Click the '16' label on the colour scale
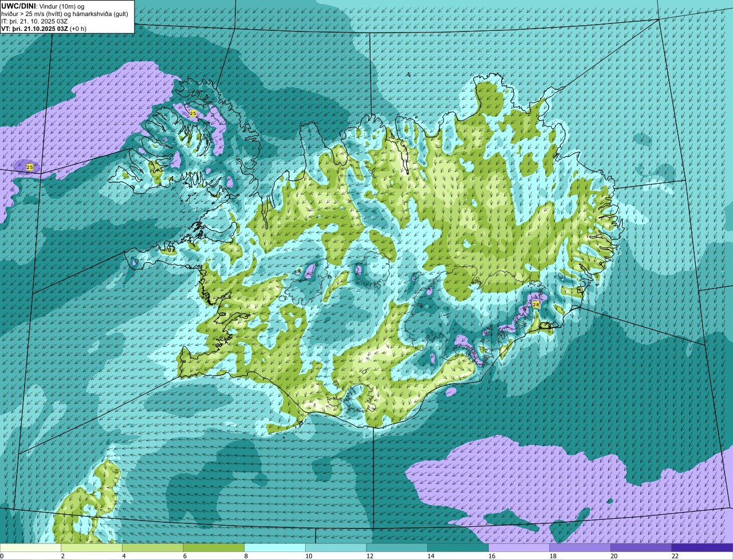 492,556
